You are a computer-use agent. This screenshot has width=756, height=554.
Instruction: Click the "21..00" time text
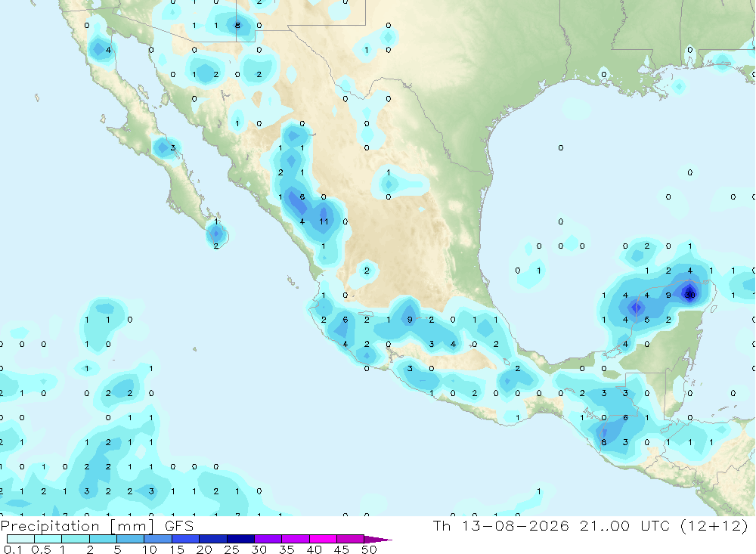click(x=605, y=526)
